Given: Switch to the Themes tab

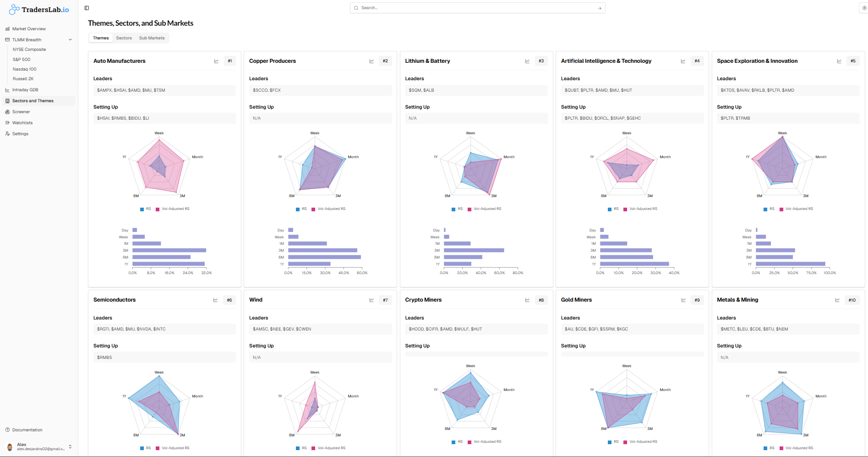Looking at the screenshot, I should tap(101, 38).
